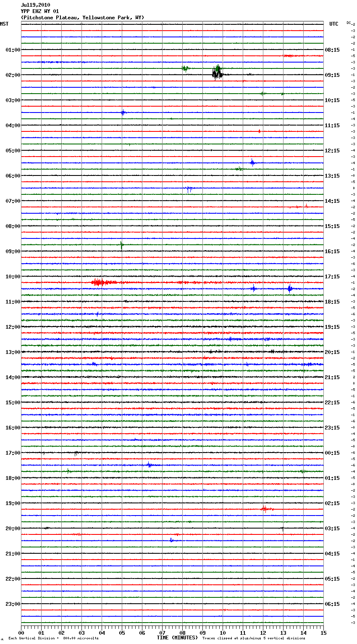Screen dimensions: 357x644
Task: Select the 17:00 MST row label
Action: pyautogui.click(x=13, y=453)
